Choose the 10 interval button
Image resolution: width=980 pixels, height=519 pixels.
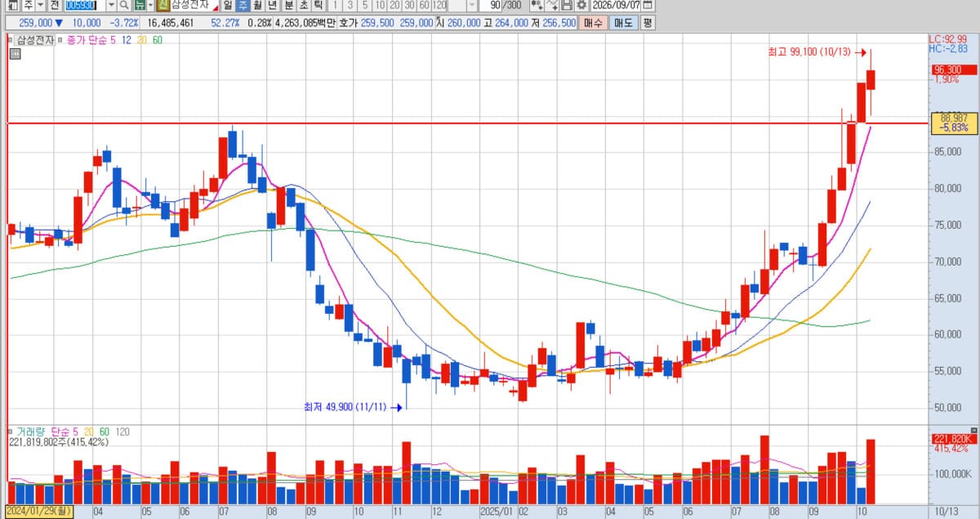[x=381, y=6]
